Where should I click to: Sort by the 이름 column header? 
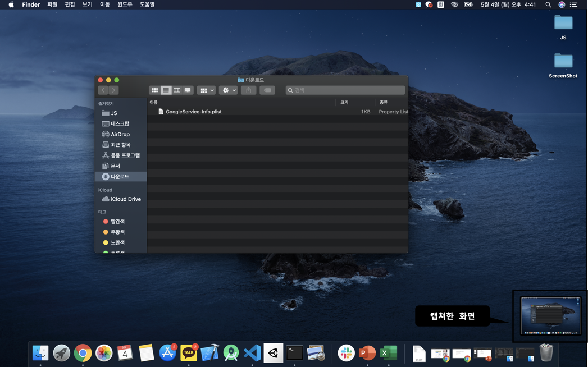pos(241,102)
